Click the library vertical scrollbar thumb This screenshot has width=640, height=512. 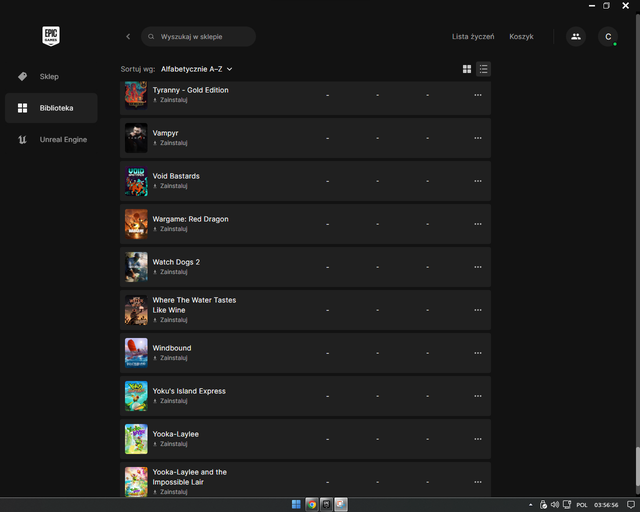pyautogui.click(x=638, y=466)
